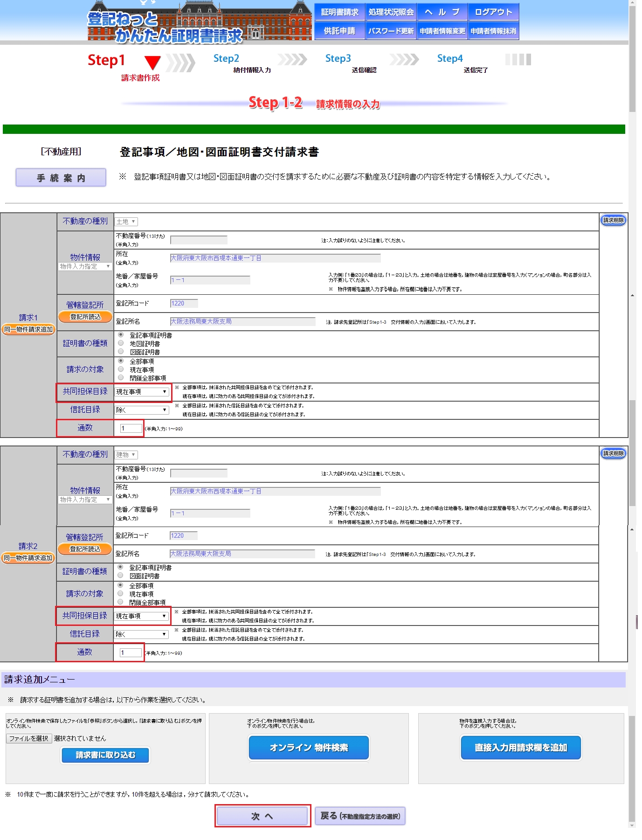Click 登記所コード field in 請求2
This screenshot has width=642, height=840.
pos(184,536)
